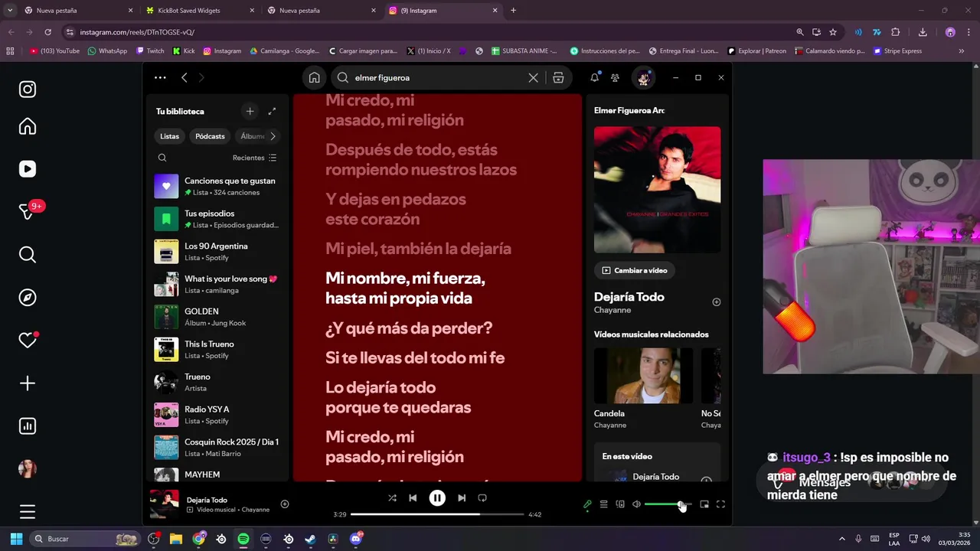Image resolution: width=980 pixels, height=551 pixels.
Task: Open GOLDEN album by Jung Kook
Action: pos(217,317)
